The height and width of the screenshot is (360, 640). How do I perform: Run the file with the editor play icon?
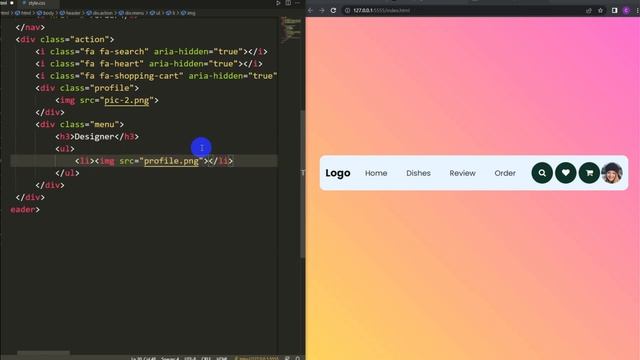[x=278, y=3]
